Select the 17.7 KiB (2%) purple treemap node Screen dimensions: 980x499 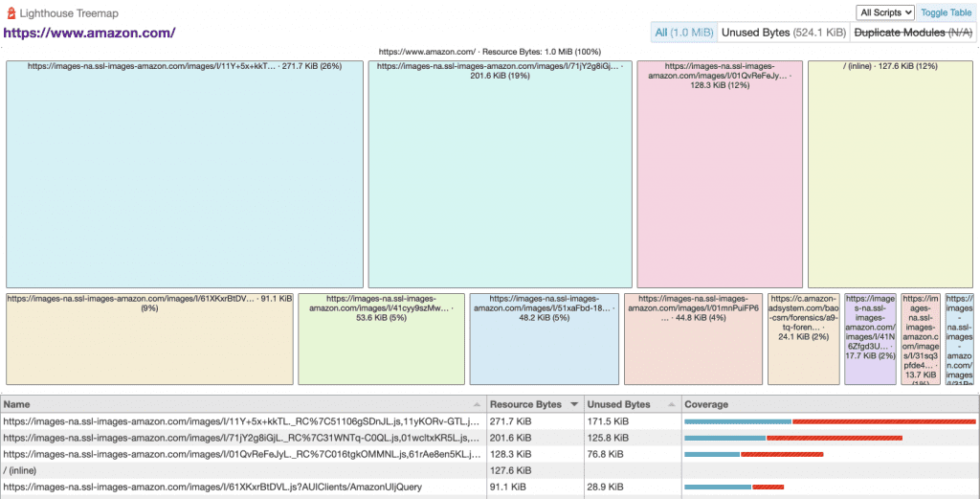870,339
